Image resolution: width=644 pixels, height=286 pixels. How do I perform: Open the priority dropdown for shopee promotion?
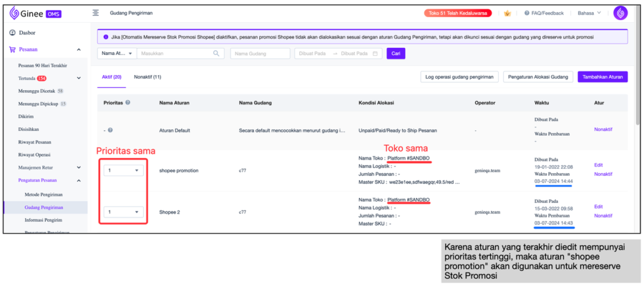click(x=124, y=170)
